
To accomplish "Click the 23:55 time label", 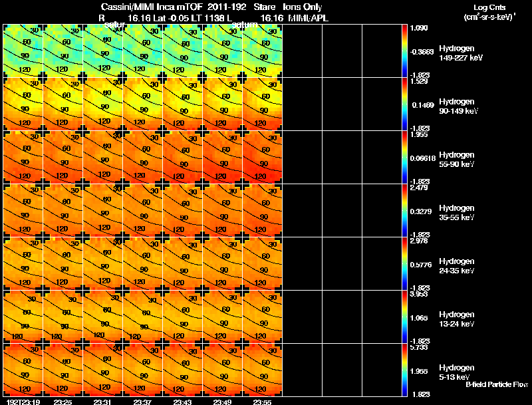I will click(262, 402).
